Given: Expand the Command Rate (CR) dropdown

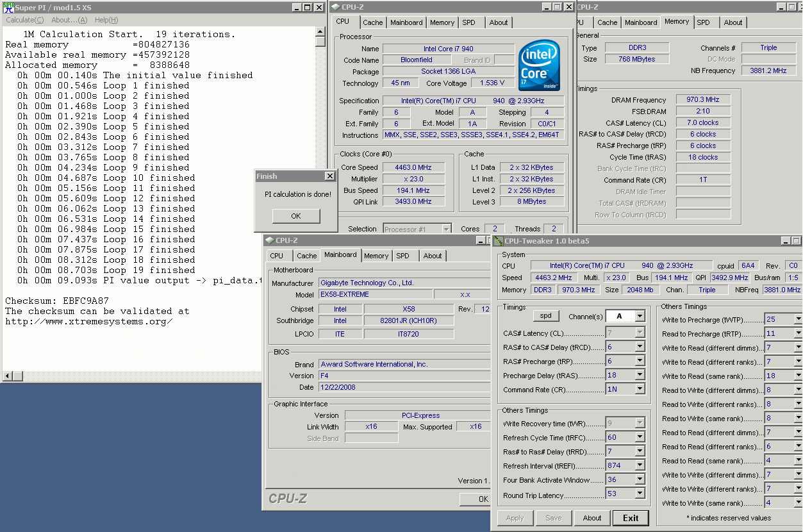Looking at the screenshot, I should pos(639,389).
